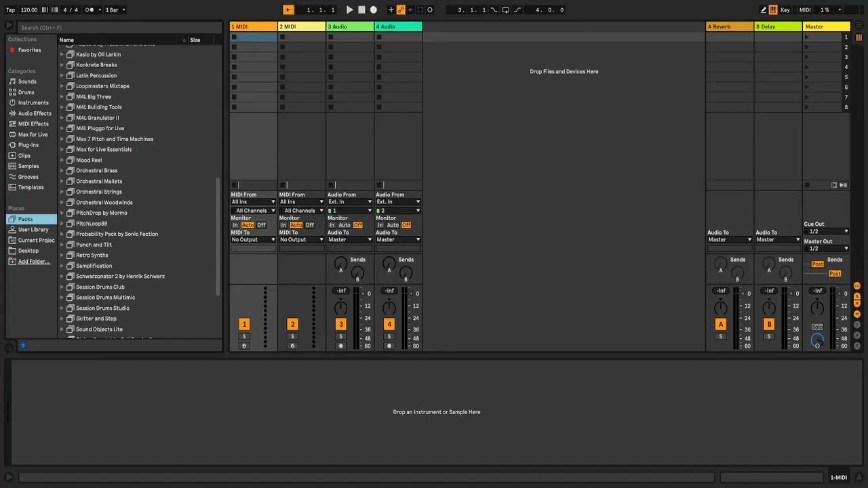868x488 pixels.
Task: Open the User Library place
Action: click(x=33, y=230)
